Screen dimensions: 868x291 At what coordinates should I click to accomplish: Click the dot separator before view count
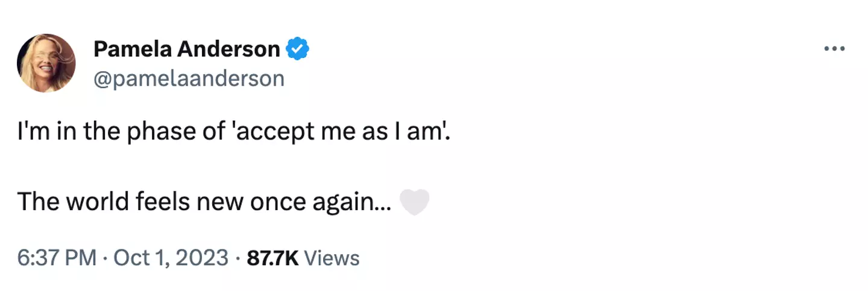point(238,258)
